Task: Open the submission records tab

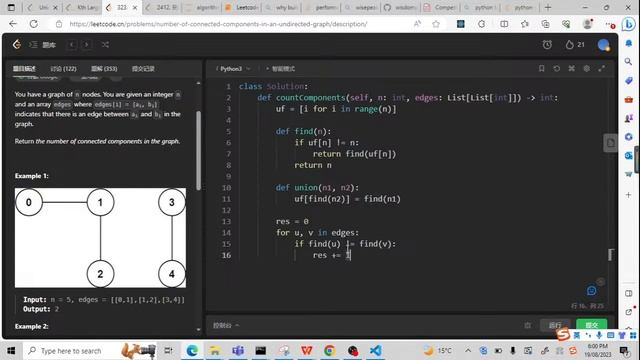Action: 143,69
